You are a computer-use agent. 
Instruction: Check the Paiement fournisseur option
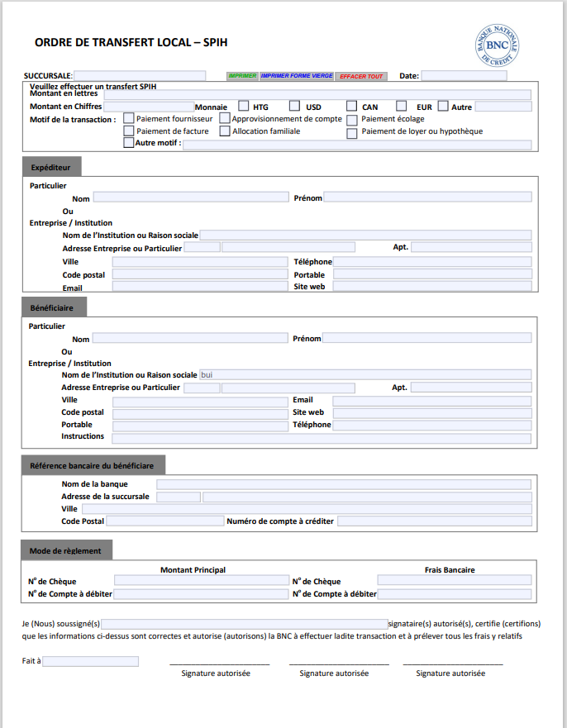tap(128, 119)
